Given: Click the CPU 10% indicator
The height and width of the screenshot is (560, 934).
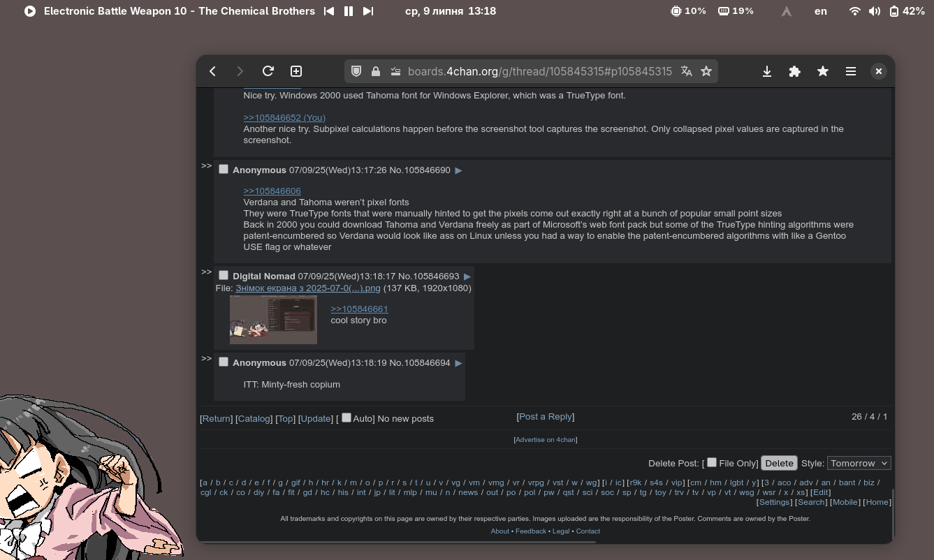Looking at the screenshot, I should click(x=688, y=11).
